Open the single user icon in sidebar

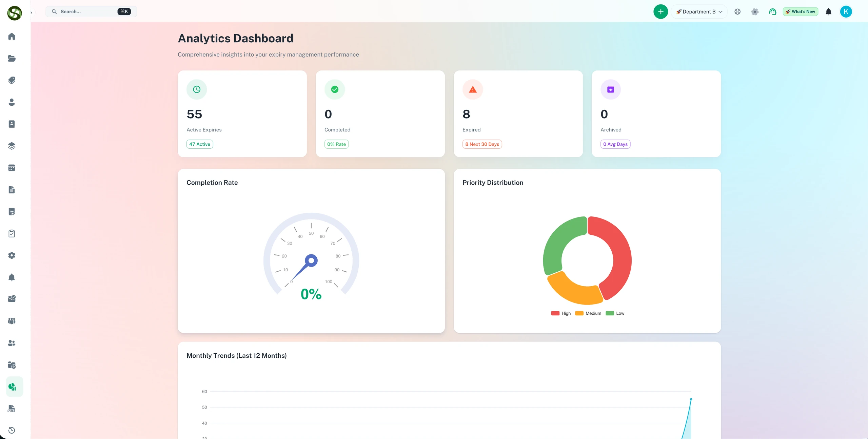(12, 102)
